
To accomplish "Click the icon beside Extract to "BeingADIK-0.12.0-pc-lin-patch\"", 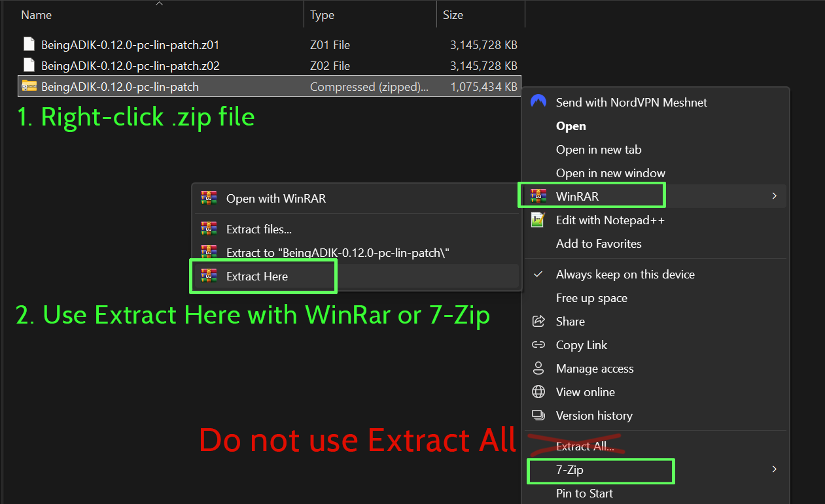I will point(209,252).
